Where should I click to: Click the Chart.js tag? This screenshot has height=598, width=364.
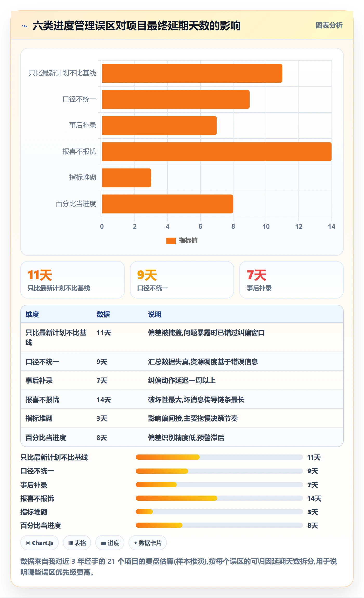click(40, 543)
